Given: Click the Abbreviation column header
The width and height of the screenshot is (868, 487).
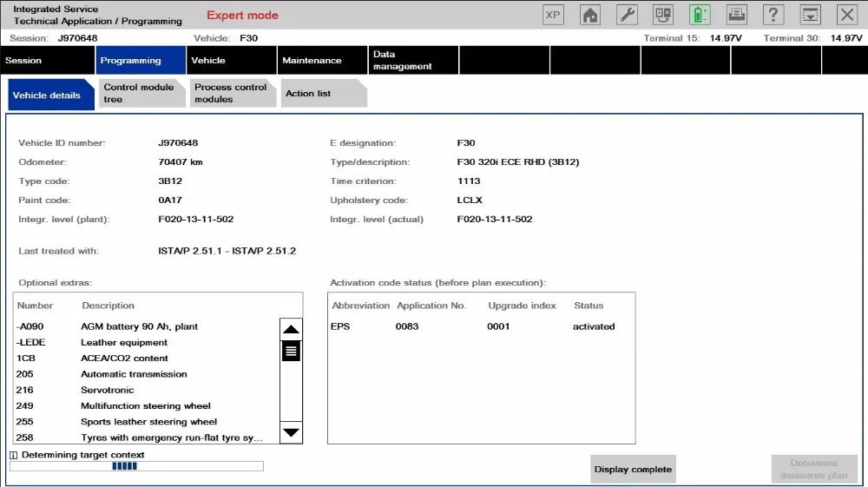Looking at the screenshot, I should 361,306.
